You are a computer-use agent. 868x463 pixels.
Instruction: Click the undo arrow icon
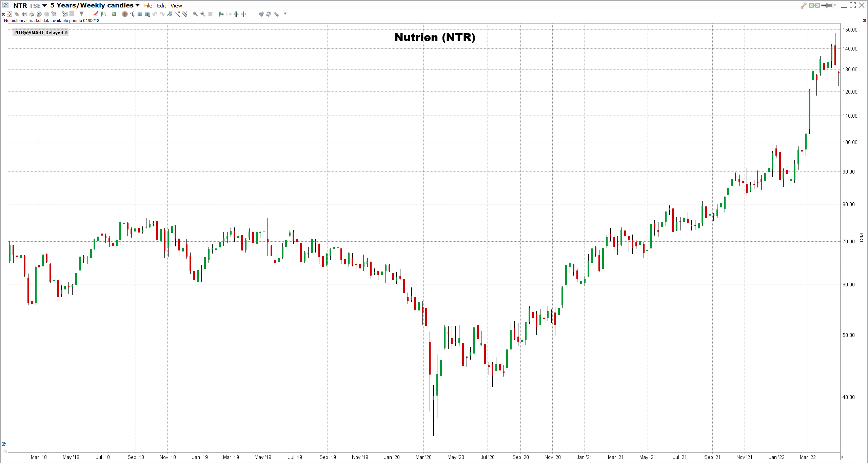tap(155, 14)
